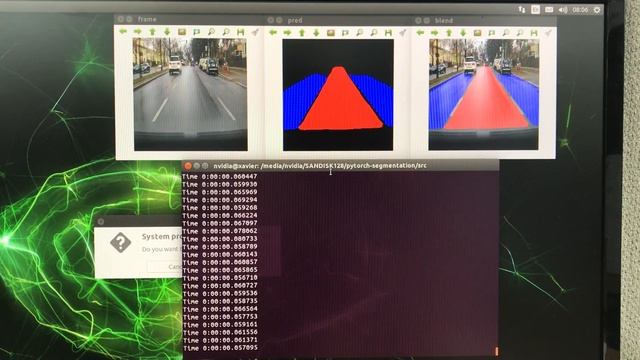This screenshot has width=640, height=360.
Task: Pan right in the pred window
Action: [287, 32]
